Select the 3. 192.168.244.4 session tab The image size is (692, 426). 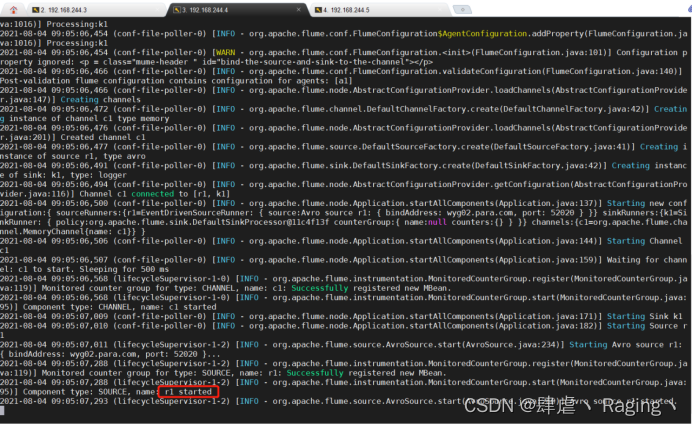pyautogui.click(x=237, y=10)
